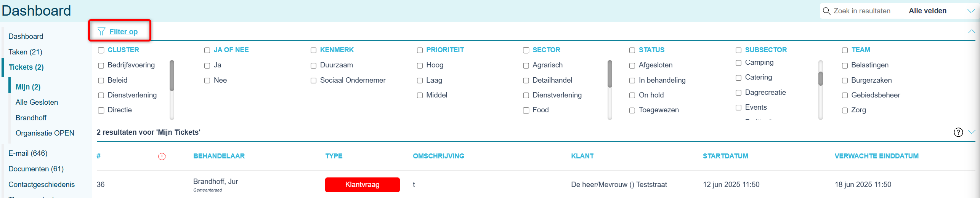Select the Duurzaam kenmerk checkbox

(x=313, y=65)
